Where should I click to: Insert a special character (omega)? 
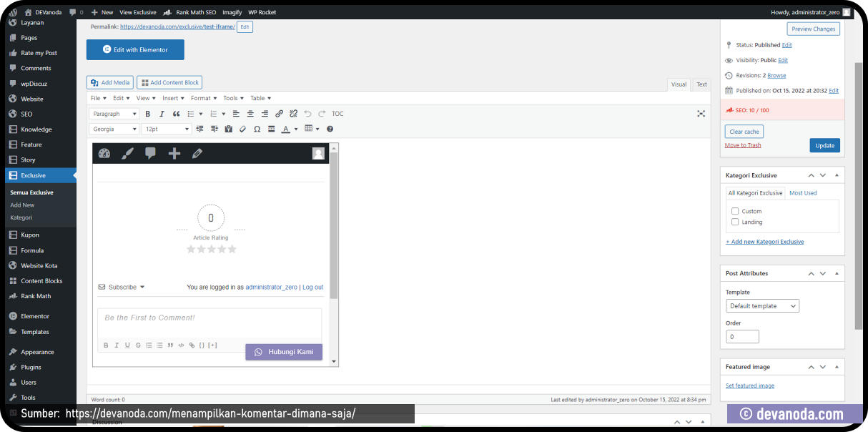click(257, 129)
